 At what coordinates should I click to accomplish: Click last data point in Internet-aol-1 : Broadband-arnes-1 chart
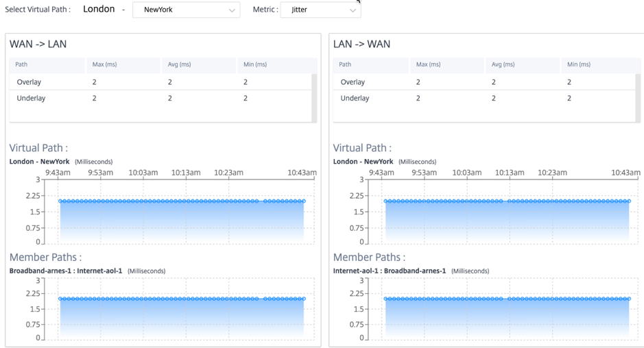[629, 299]
